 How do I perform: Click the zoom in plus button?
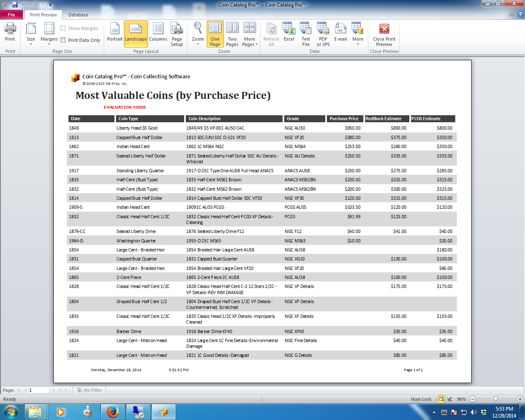520,399
